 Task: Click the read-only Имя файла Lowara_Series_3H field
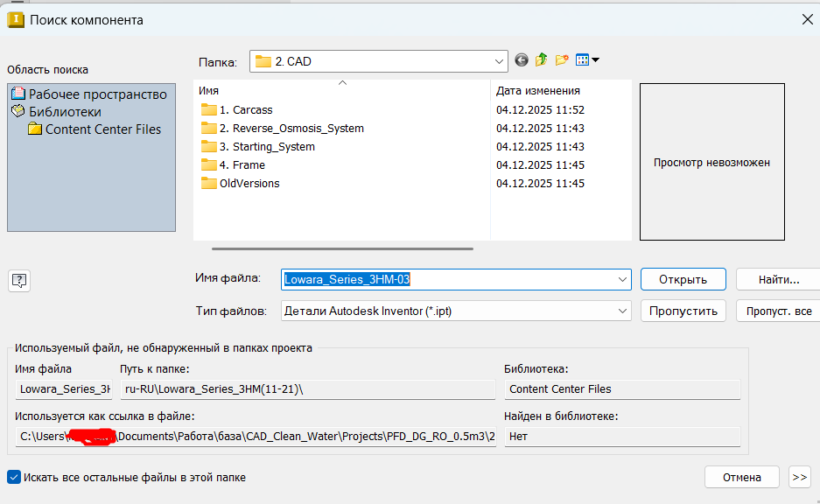(x=64, y=389)
